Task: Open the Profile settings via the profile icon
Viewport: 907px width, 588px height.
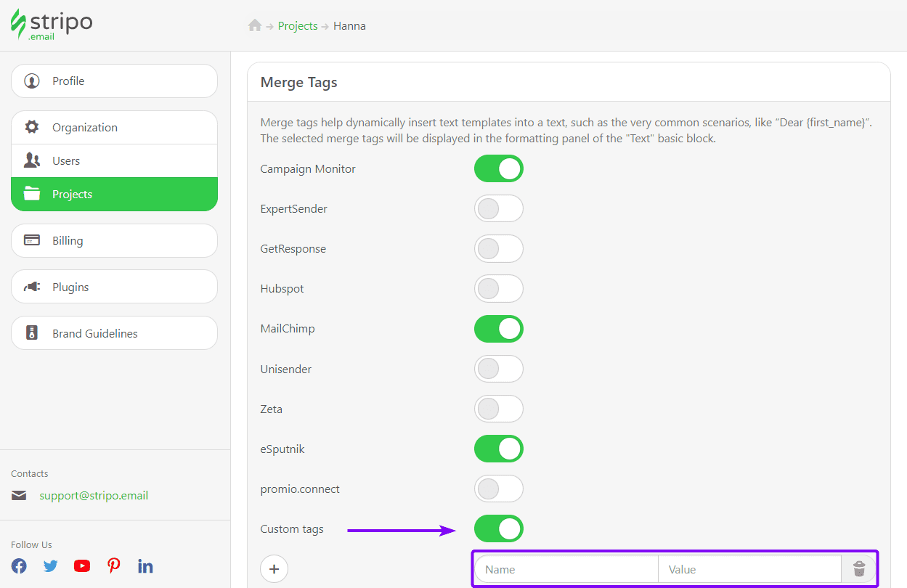Action: pyautogui.click(x=32, y=81)
